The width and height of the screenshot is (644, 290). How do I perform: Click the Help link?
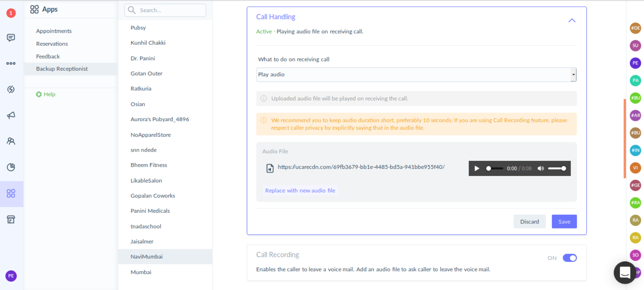(x=46, y=94)
